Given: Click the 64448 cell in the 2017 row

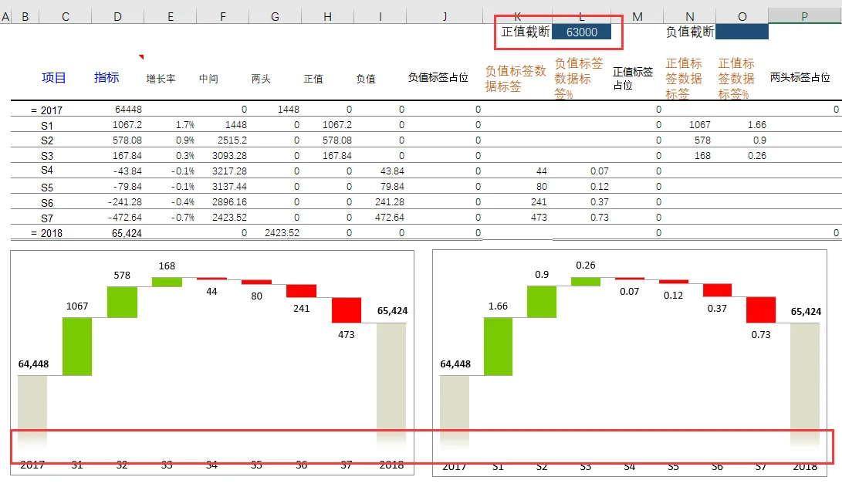Looking at the screenshot, I should pos(128,110).
